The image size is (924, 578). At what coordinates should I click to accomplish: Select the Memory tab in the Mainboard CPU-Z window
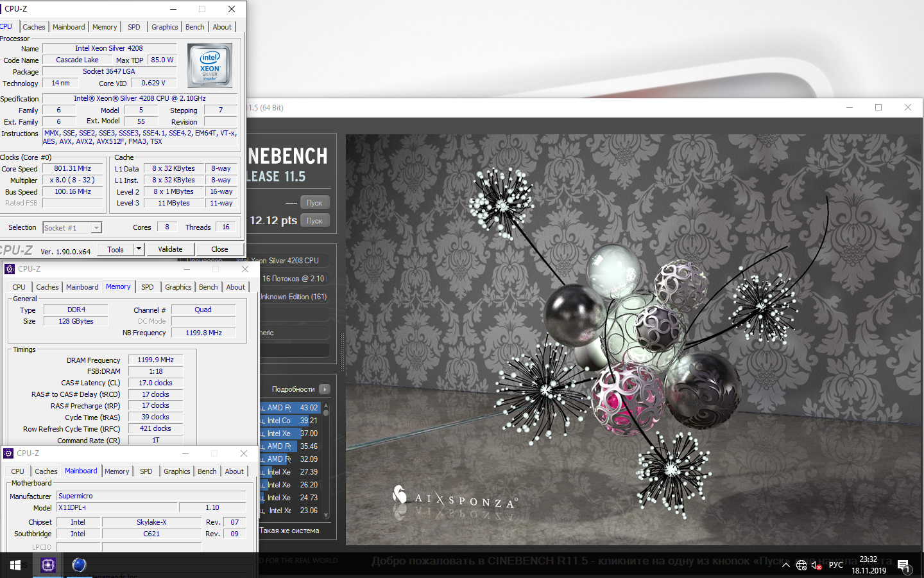click(x=117, y=471)
